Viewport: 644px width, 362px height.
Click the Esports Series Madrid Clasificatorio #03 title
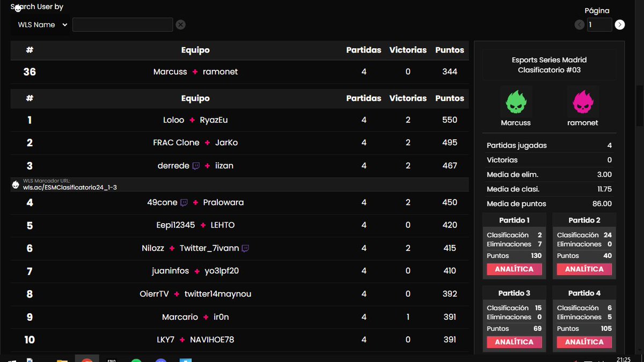click(549, 65)
